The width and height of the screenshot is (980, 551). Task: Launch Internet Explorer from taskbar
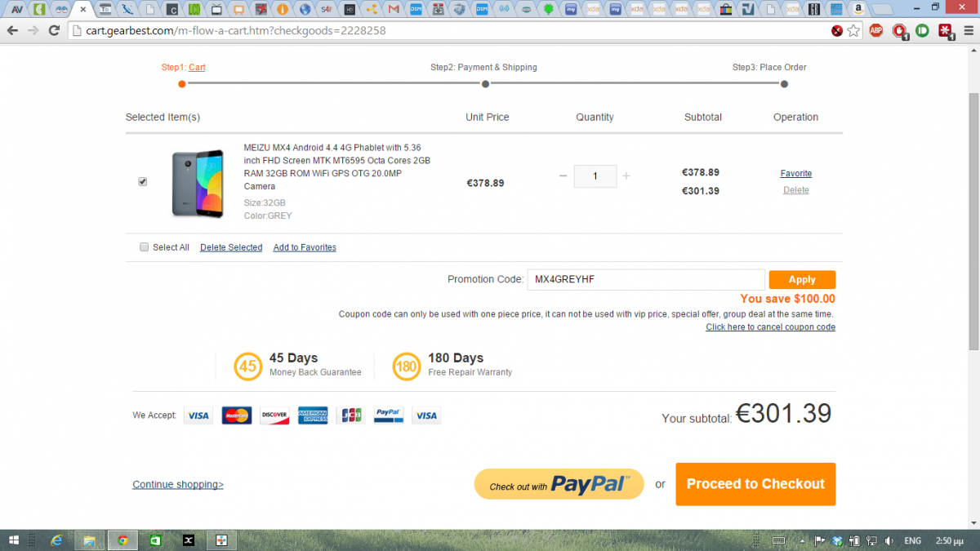pos(57,540)
